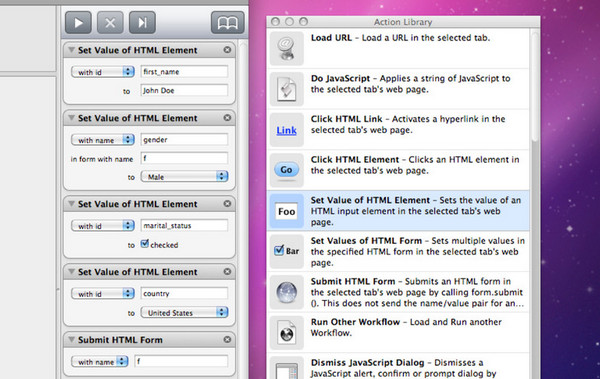Click the Step forward toolbar button
Image resolution: width=600 pixels, height=379 pixels.
[142, 23]
